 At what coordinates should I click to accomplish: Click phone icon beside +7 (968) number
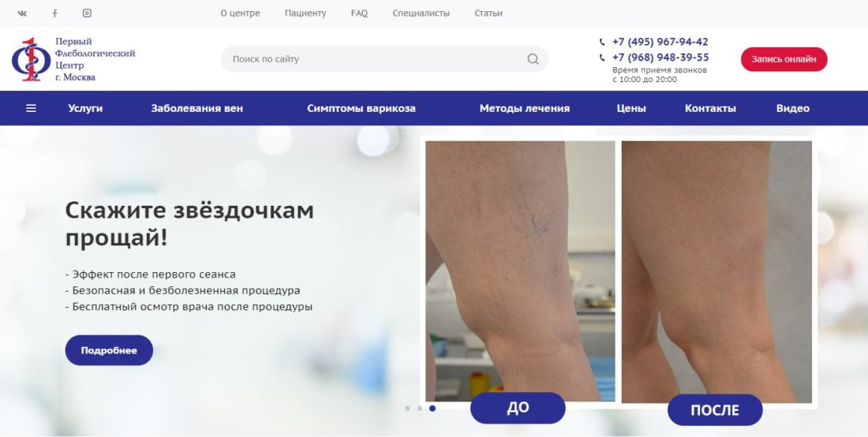[602, 58]
